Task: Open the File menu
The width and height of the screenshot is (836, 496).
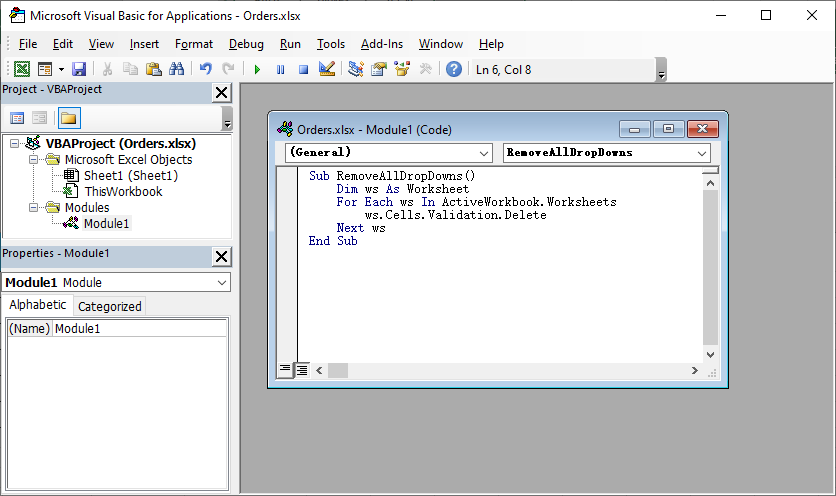Action: click(28, 44)
